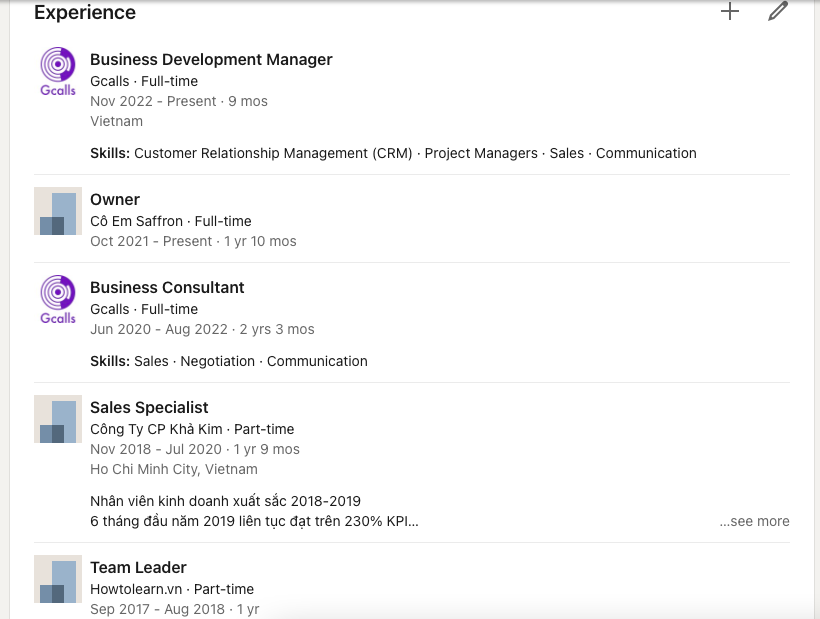
Task: Click Howtolearn.vn · Part-time company text
Action: 172,589
